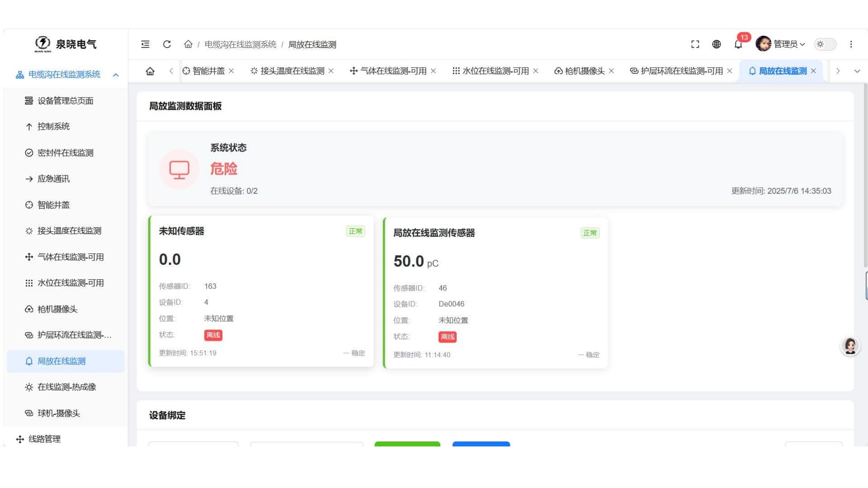Screen dimensions: 868x488
Task: Click the 正常 tag on 未知传感器 card
Action: coord(355,231)
